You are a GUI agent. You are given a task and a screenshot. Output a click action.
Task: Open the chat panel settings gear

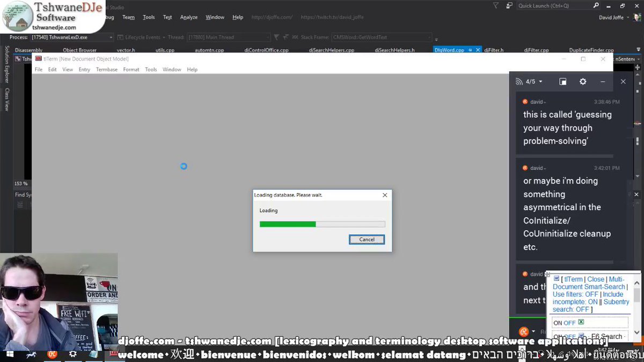pos(583,82)
